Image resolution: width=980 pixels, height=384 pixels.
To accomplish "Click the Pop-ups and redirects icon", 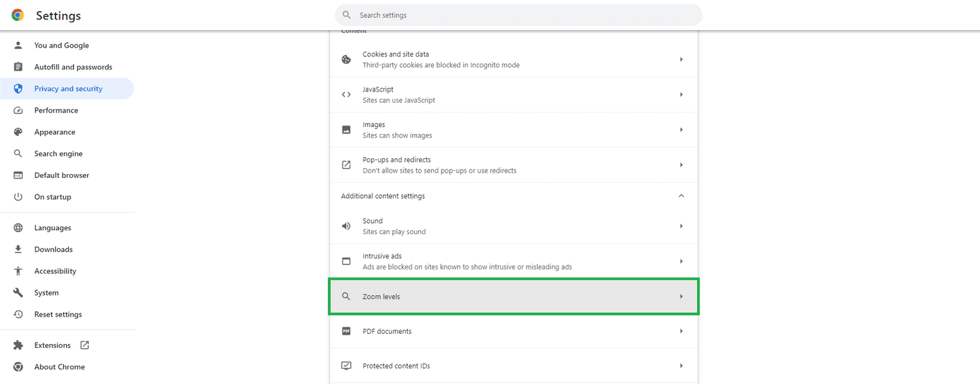I will 346,164.
